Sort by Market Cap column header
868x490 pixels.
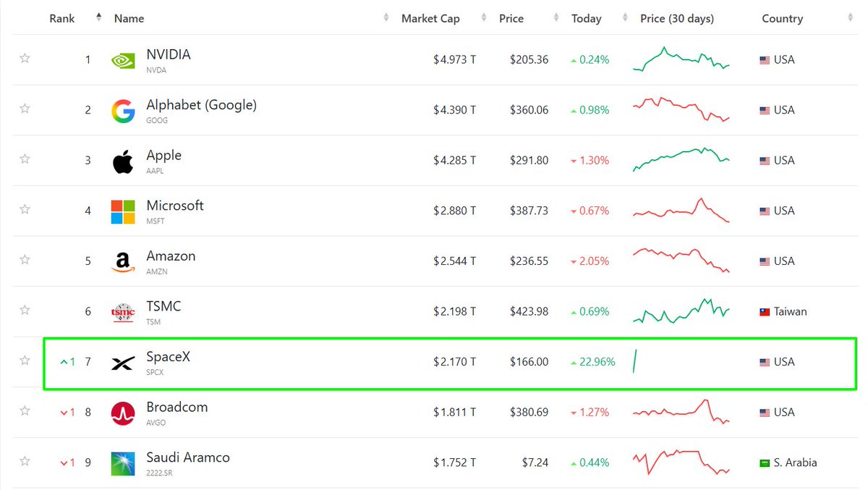(430, 18)
